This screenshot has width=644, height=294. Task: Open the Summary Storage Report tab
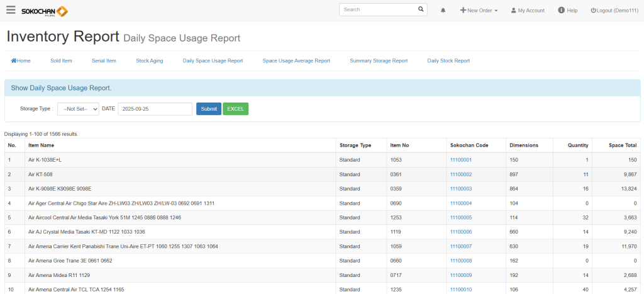coord(379,61)
